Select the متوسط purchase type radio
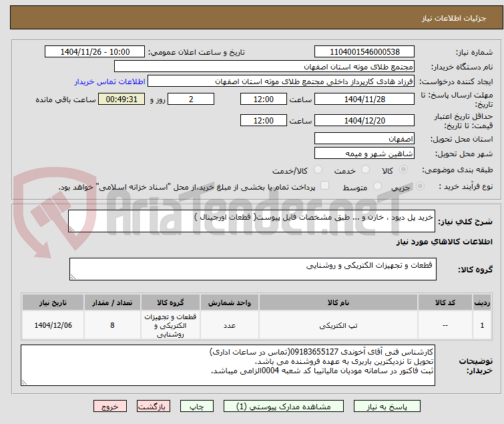This screenshot has width=504, height=424. 377,186
